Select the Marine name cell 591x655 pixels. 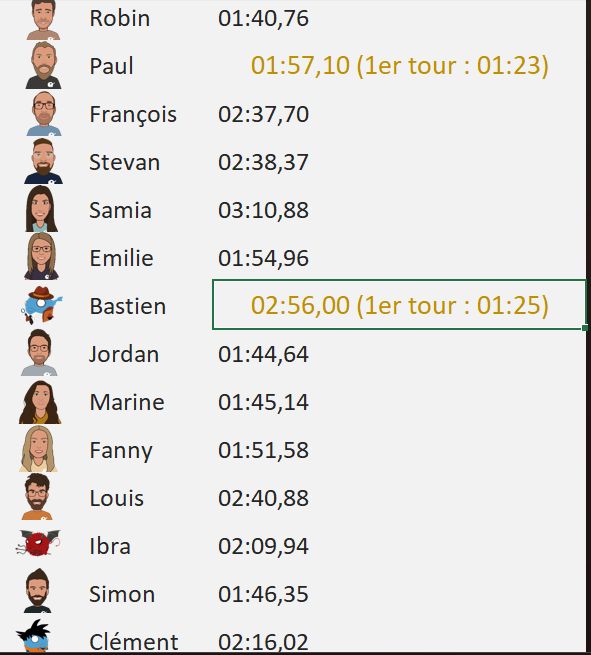127,402
